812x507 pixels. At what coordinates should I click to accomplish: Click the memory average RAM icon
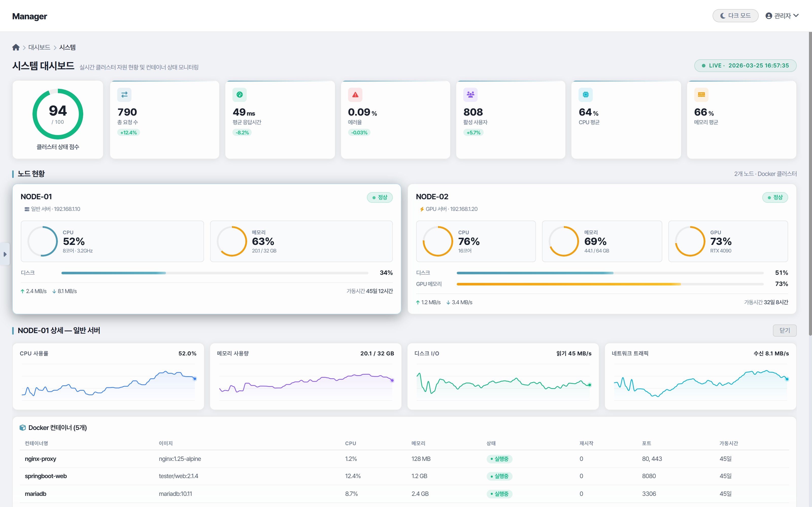(701, 95)
